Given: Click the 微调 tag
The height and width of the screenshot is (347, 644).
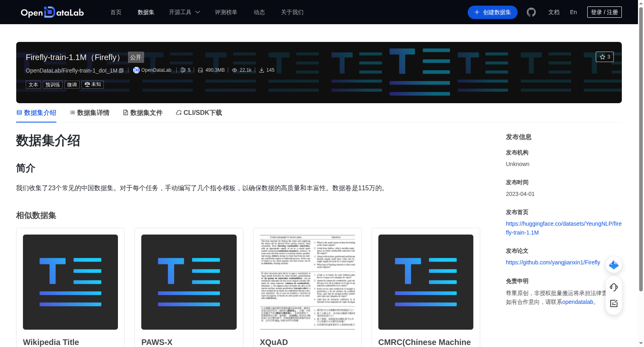Looking at the screenshot, I should tap(72, 85).
